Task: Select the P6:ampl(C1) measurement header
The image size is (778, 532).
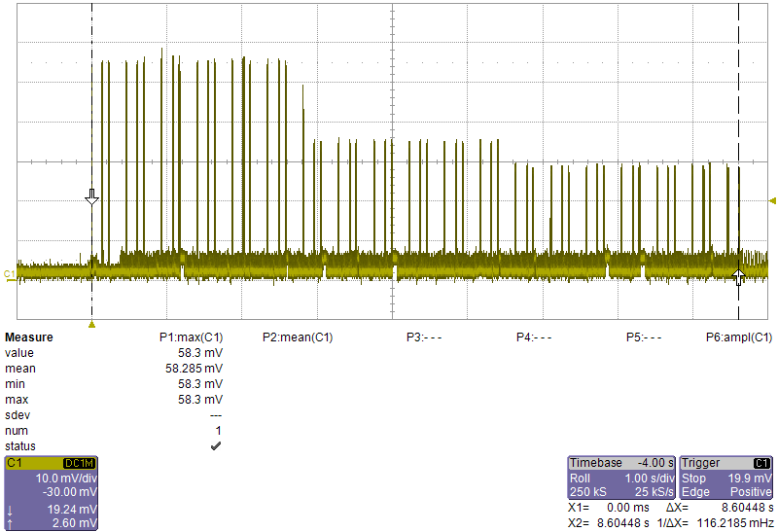Action: pos(739,337)
